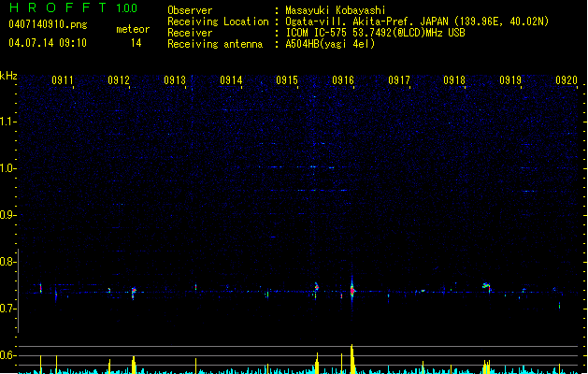Image resolution: width=588 pixels, height=374 pixels.
Task: Click receiver value ICOM IC-575 53.7492 MHz
Action: [375, 33]
